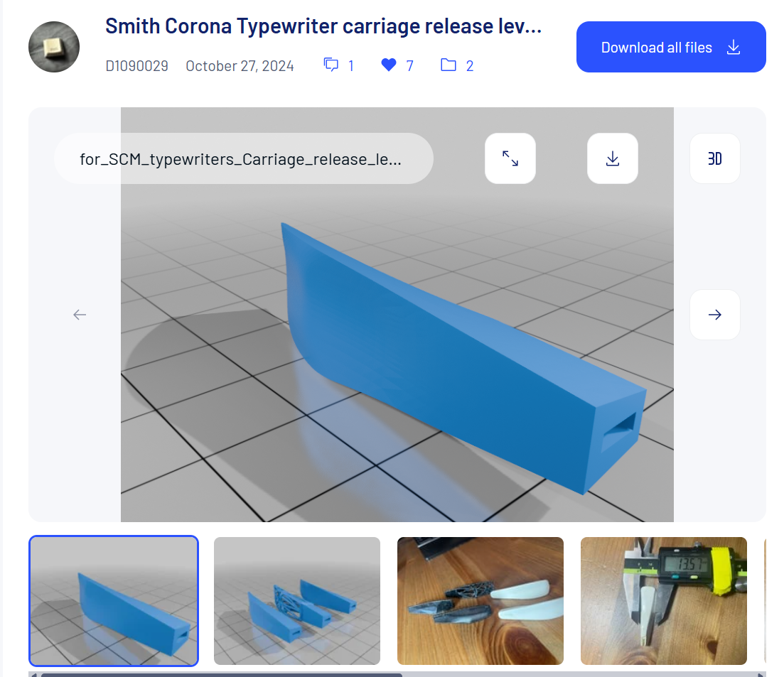Open the uploader's avatar picture

pos(54,47)
